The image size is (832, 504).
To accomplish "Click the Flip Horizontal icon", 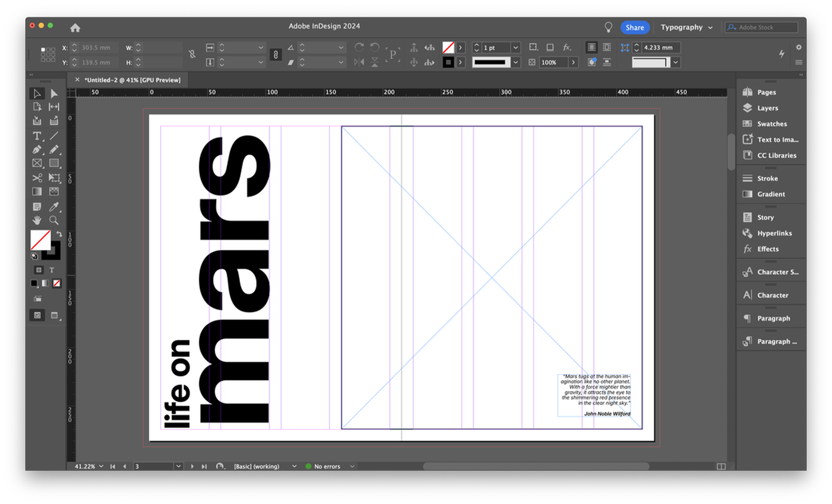I will 359,62.
